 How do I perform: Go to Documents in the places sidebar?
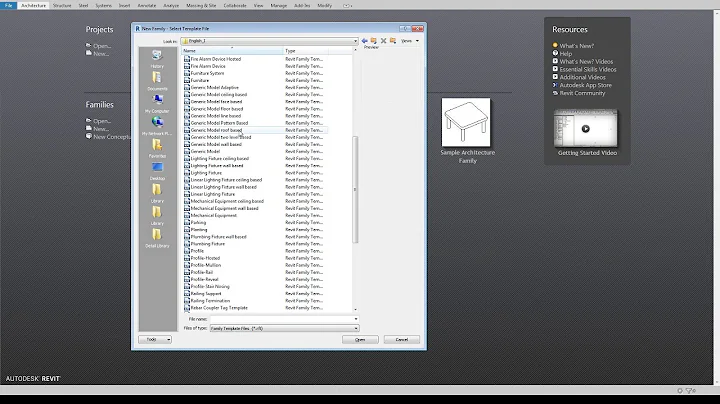pyautogui.click(x=157, y=81)
